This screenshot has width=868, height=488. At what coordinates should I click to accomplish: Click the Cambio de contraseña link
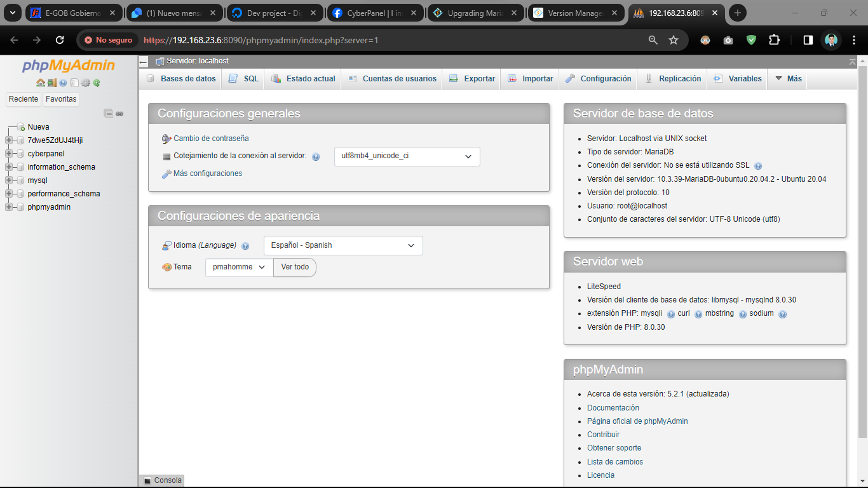point(211,139)
